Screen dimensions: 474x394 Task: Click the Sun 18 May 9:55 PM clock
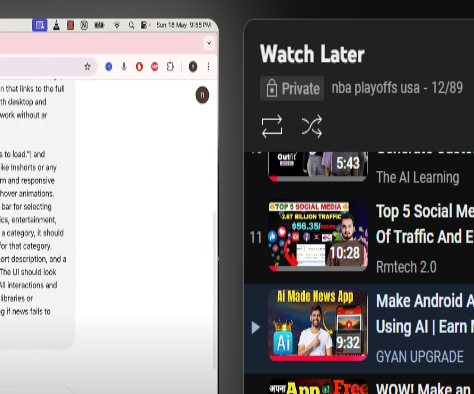tap(184, 25)
